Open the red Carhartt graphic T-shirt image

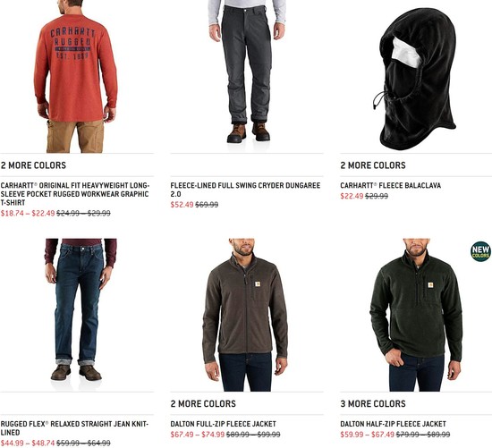tap(76, 77)
